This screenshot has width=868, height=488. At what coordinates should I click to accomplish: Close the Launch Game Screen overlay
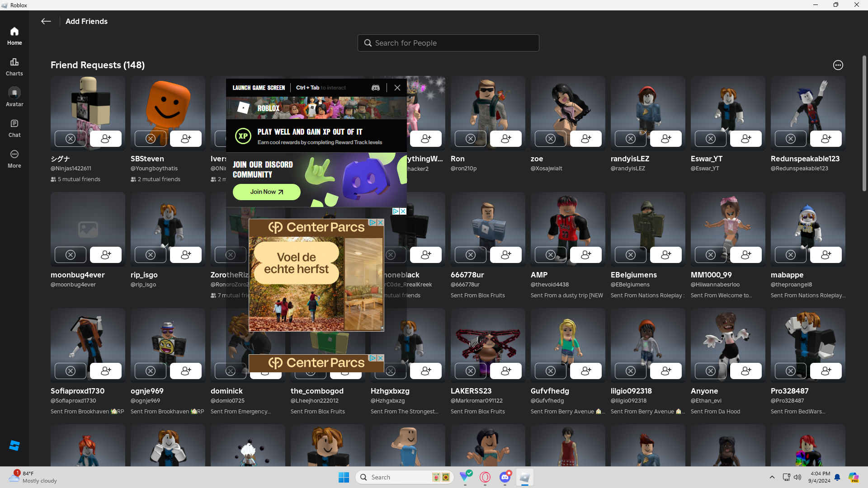click(x=397, y=88)
